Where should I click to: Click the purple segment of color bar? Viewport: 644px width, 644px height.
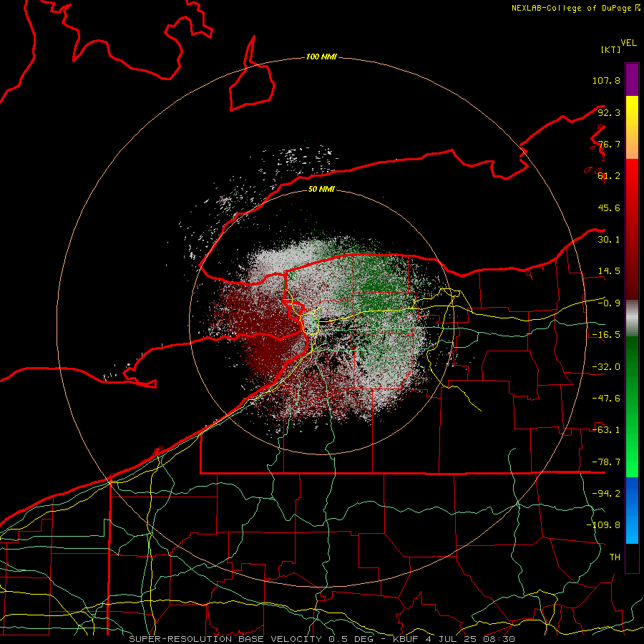coord(632,79)
